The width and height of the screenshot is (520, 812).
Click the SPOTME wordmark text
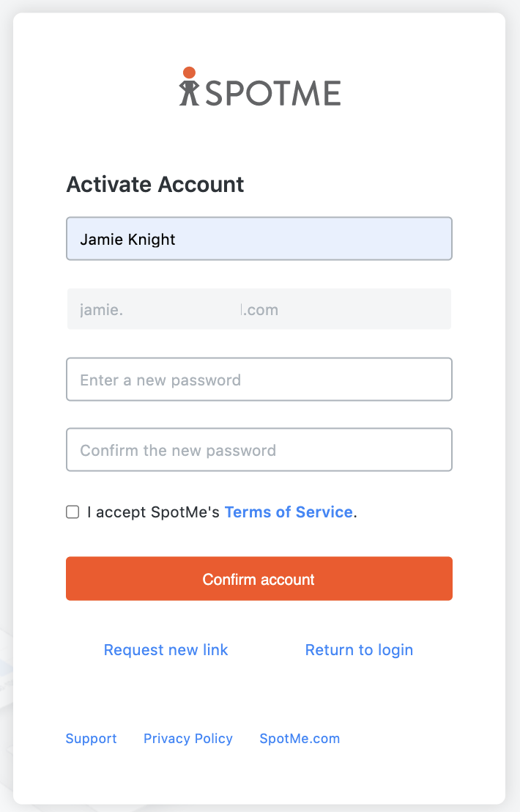point(273,94)
